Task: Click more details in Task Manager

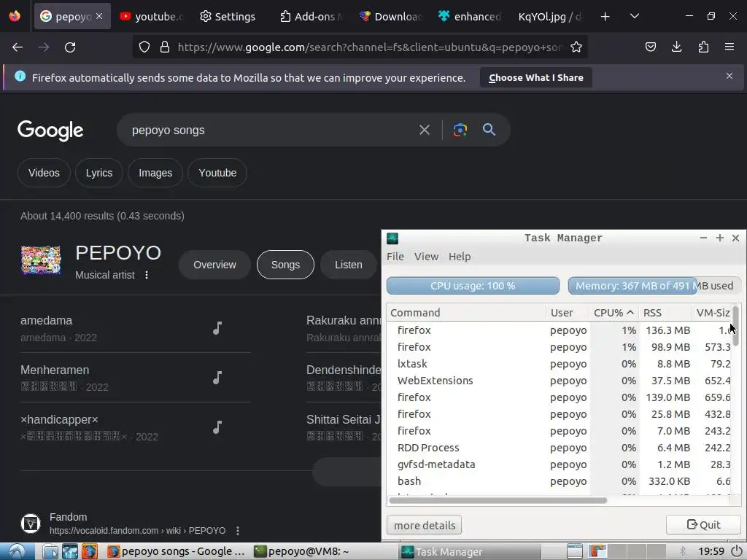Action: (425, 525)
